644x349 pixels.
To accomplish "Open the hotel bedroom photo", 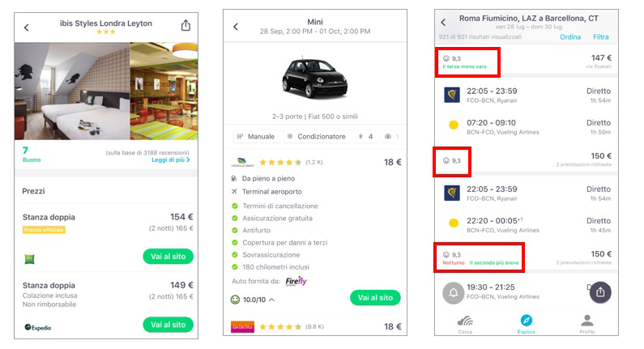I will click(72, 91).
